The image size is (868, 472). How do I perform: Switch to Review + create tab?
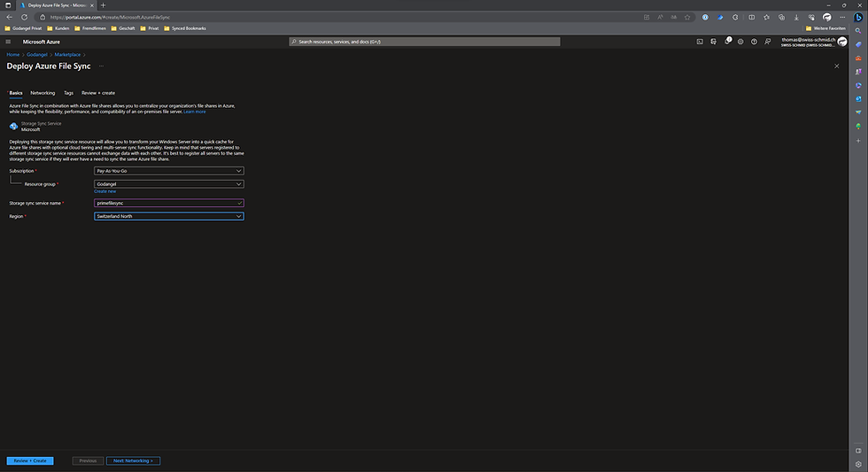tap(98, 93)
